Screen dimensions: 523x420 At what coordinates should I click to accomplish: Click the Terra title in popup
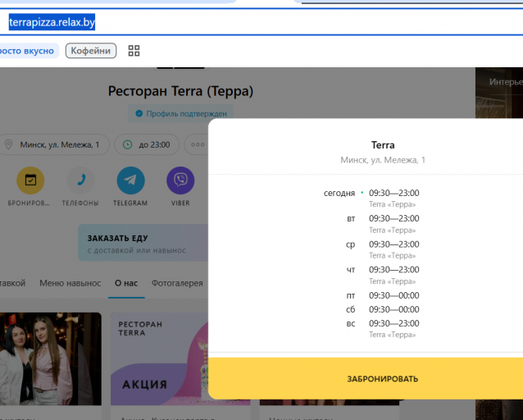[x=383, y=145]
